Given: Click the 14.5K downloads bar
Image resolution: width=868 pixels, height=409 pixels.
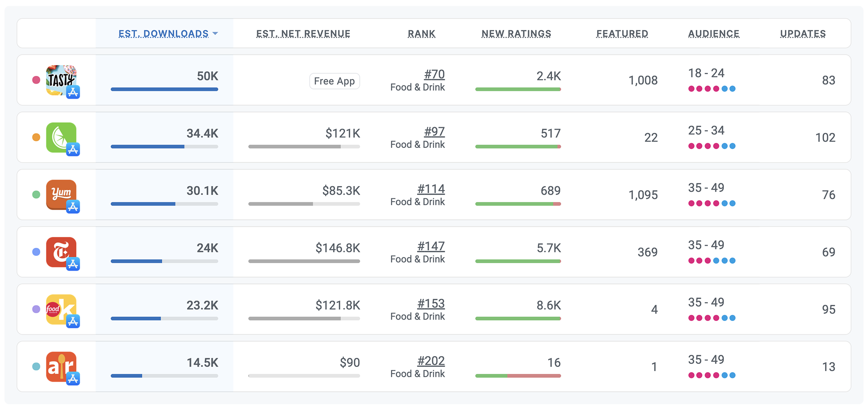Looking at the screenshot, I should 164,376.
